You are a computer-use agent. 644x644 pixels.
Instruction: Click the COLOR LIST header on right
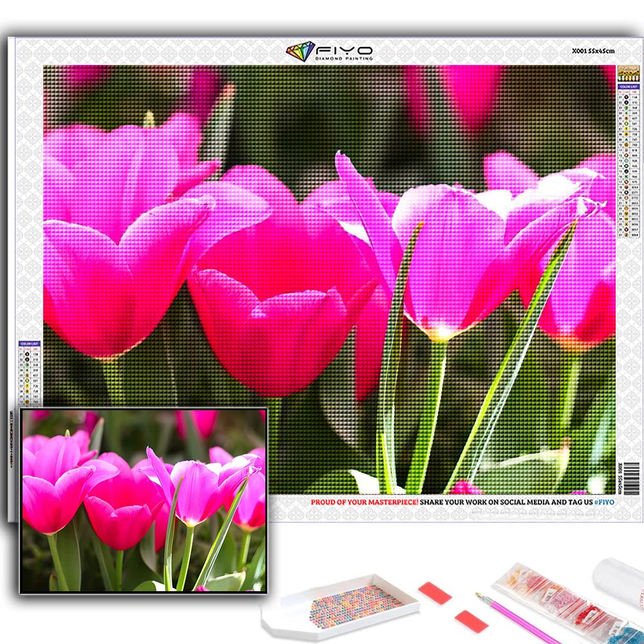coord(626,86)
